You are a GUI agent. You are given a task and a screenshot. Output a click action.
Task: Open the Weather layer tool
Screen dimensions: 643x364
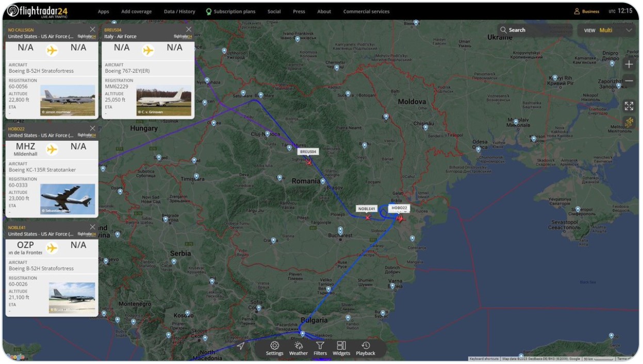click(x=298, y=349)
